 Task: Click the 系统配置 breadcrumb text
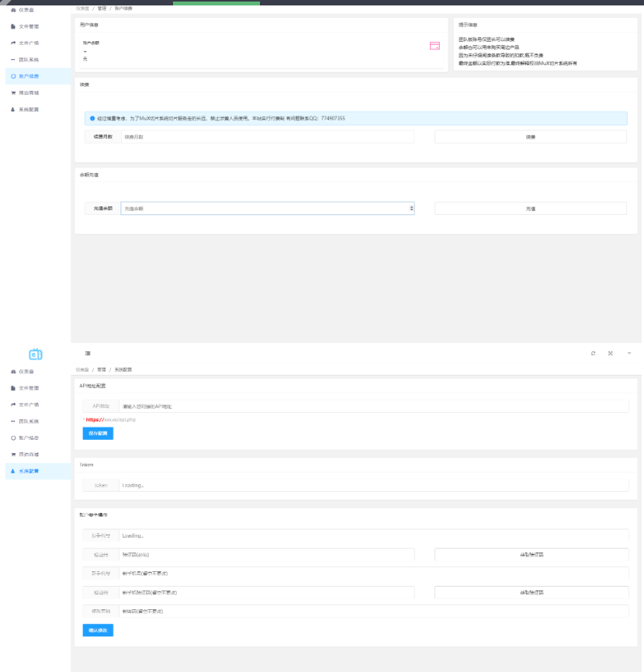[123, 369]
